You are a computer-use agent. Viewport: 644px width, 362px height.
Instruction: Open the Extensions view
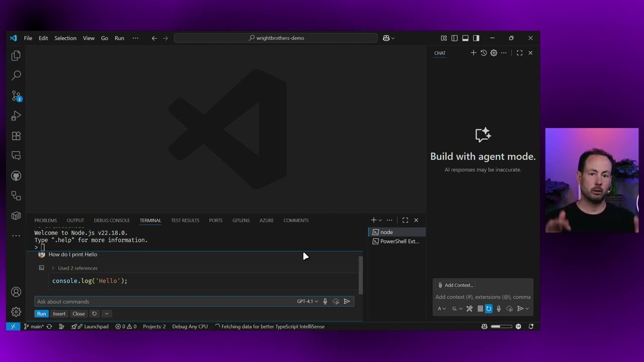(16, 136)
